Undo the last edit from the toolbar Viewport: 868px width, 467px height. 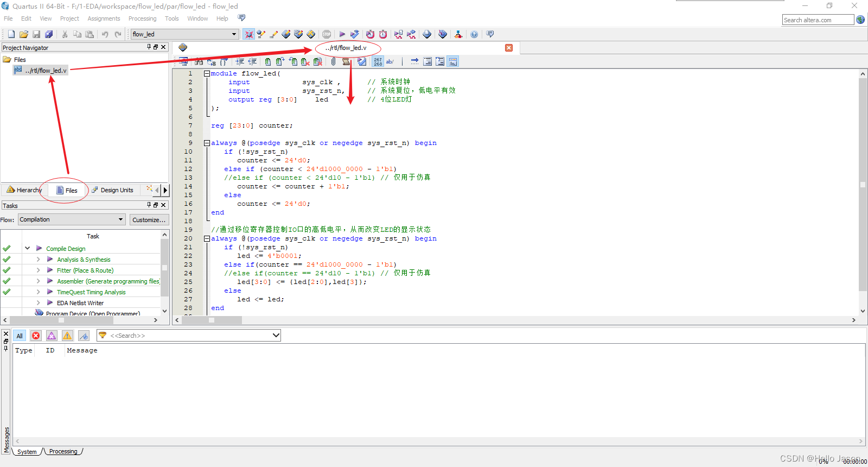click(105, 34)
